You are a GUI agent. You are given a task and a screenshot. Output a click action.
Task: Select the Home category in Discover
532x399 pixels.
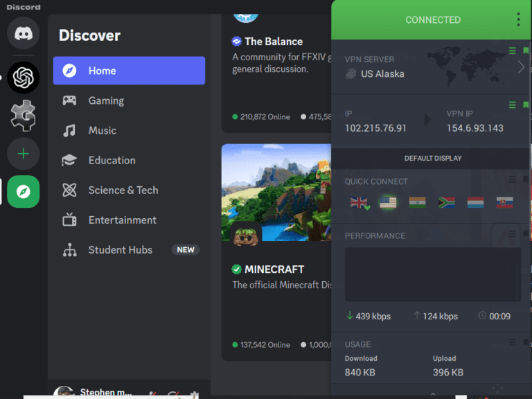coord(130,71)
